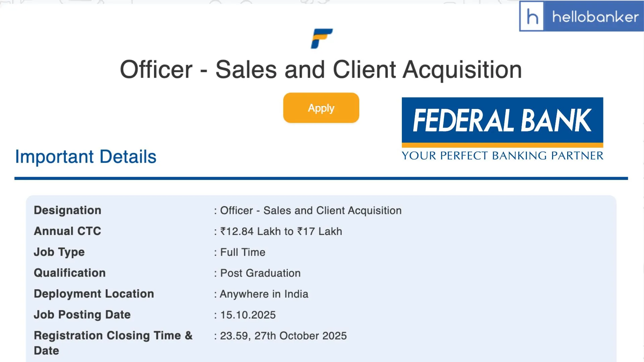The height and width of the screenshot is (362, 644).
Task: Click the 'Registration Closing Time & Date' label
Action: (x=113, y=336)
